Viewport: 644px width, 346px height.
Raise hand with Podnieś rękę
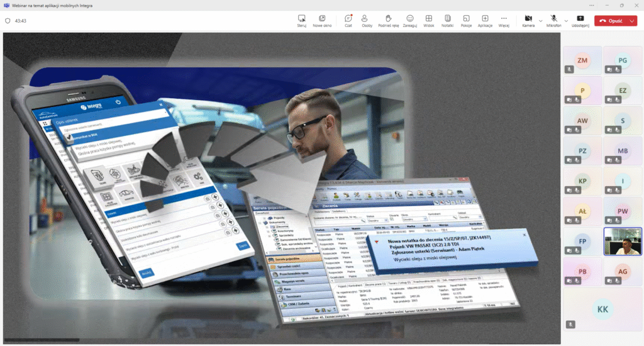tap(388, 21)
